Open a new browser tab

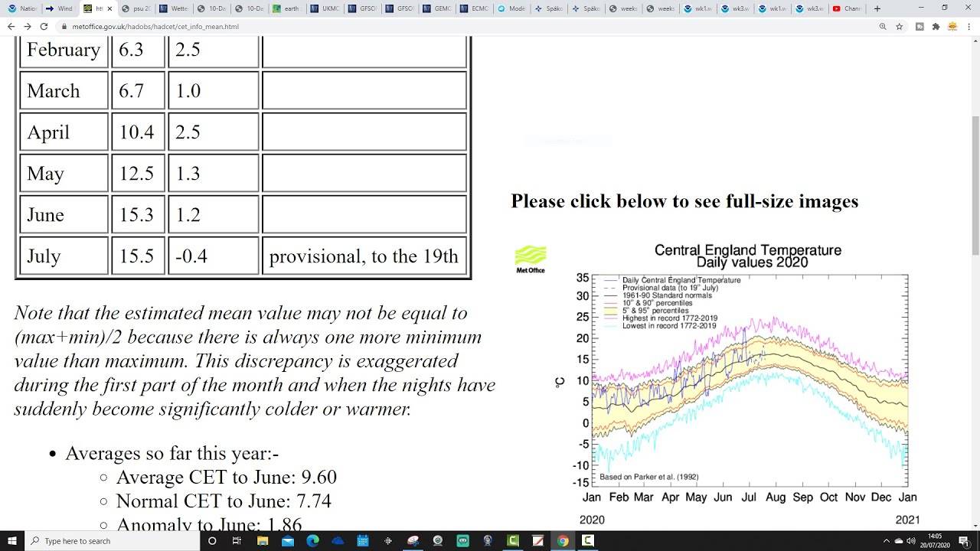click(x=877, y=8)
